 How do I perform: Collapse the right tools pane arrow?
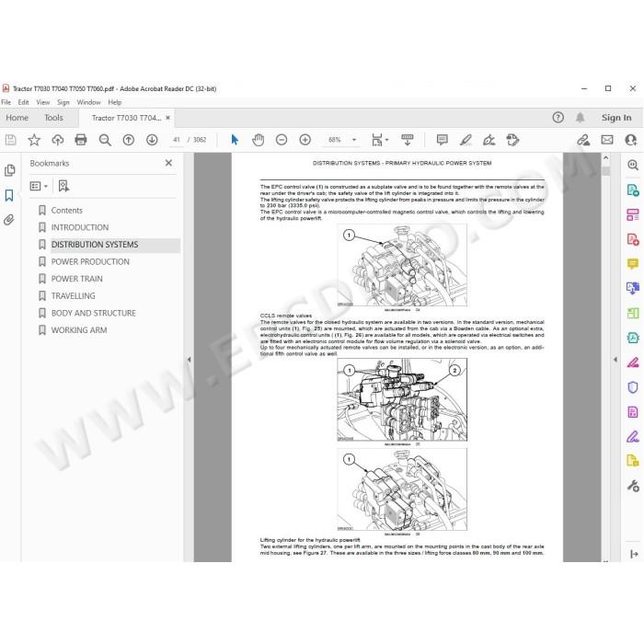615,360
